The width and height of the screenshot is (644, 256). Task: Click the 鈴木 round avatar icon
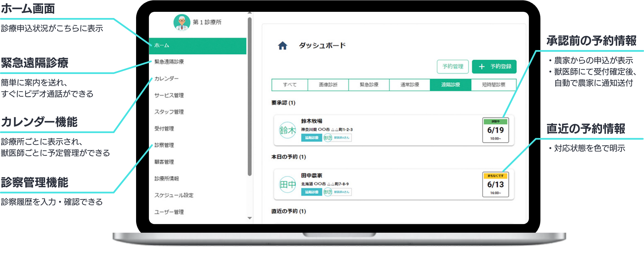(287, 130)
